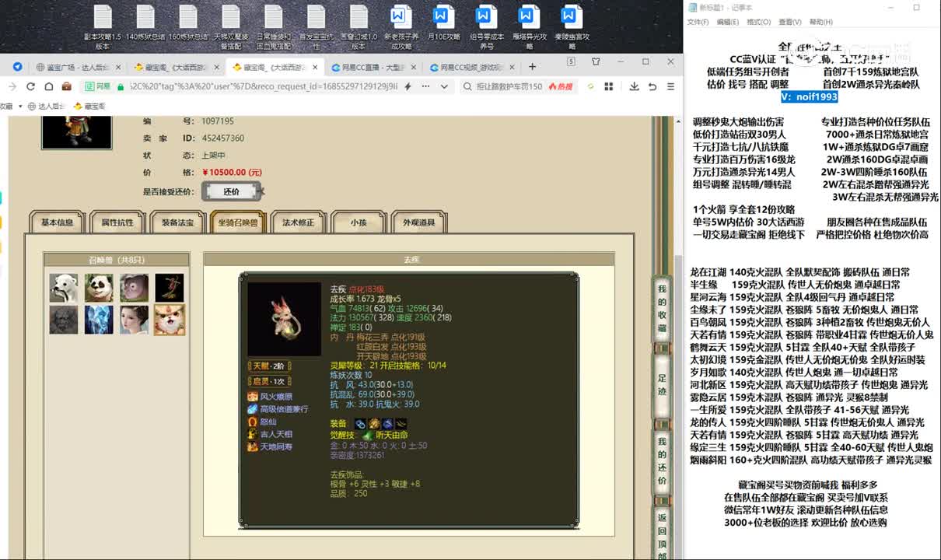
Task: Open the address bar three-dots menu
Action: [x=426, y=86]
